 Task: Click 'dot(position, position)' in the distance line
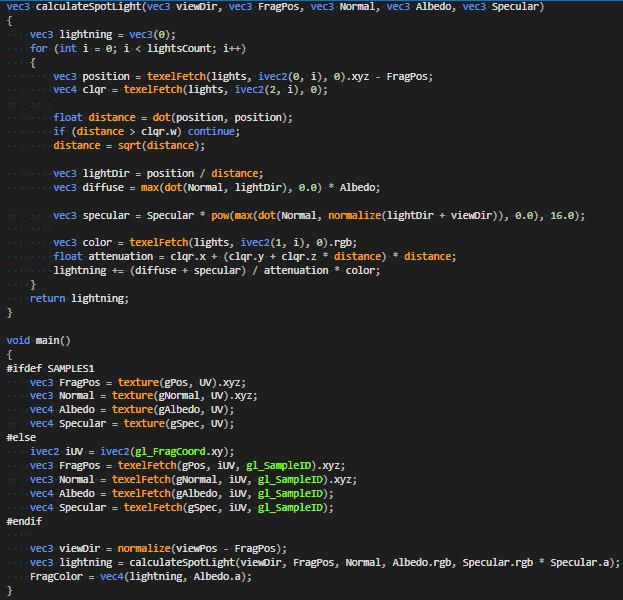[220, 118]
